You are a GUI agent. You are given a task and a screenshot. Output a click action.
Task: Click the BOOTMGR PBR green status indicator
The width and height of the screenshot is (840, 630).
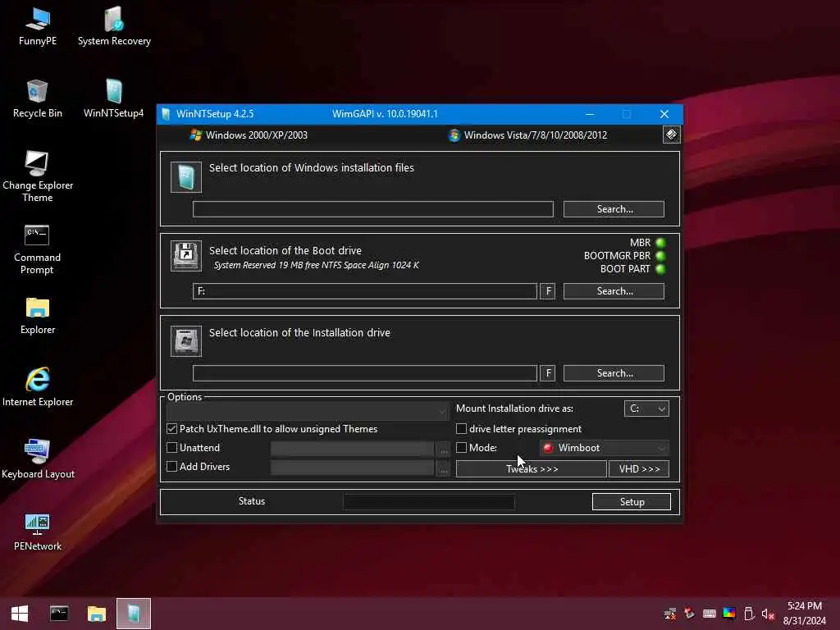(660, 256)
